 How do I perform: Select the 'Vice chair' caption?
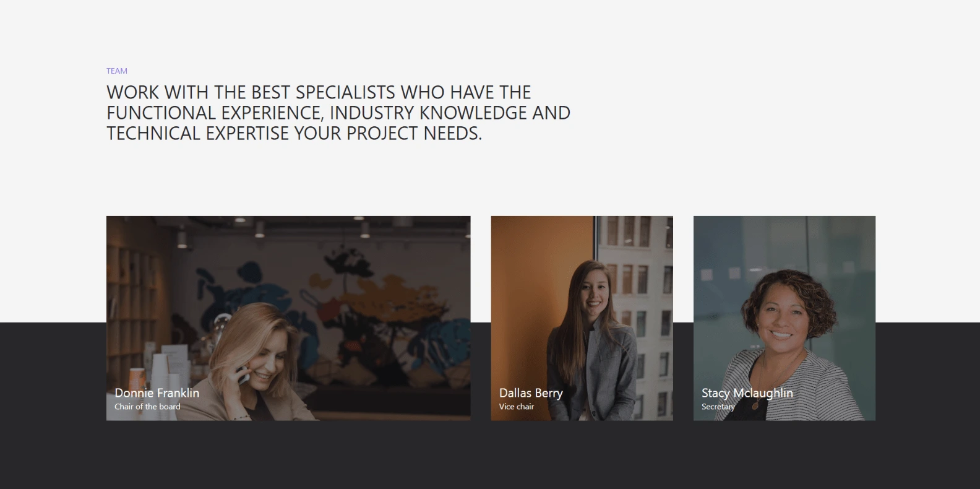517,407
